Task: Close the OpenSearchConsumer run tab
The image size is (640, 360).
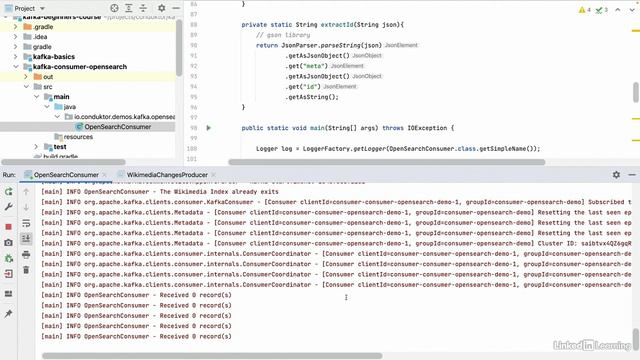Action: pyautogui.click(x=105, y=175)
